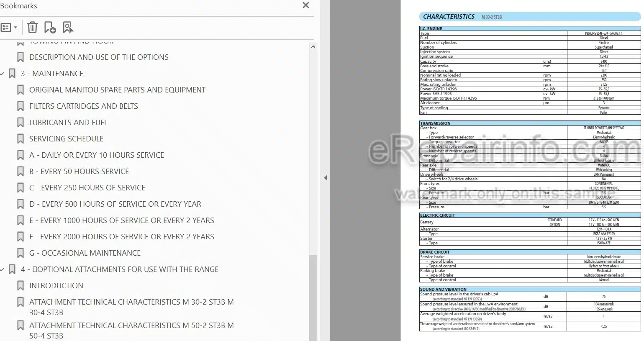Add a new bookmark

(x=50, y=28)
